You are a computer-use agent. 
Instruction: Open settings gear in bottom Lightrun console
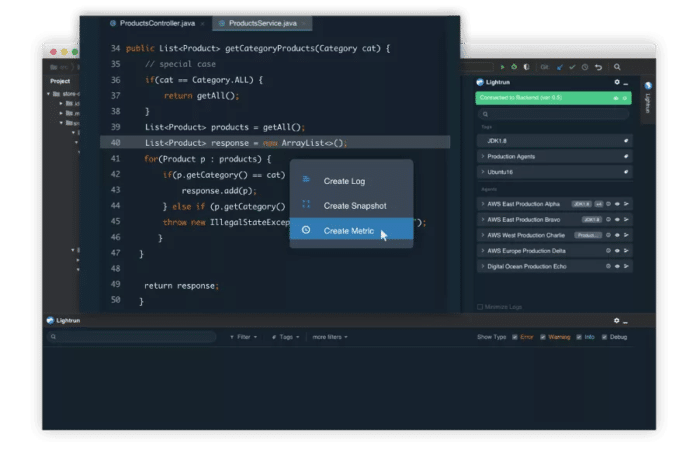point(617,321)
